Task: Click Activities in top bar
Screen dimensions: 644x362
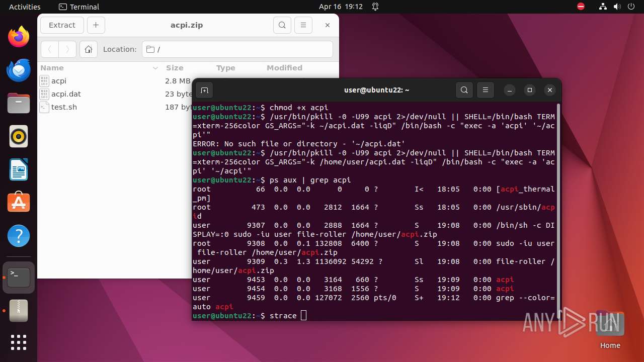Action: click(25, 7)
